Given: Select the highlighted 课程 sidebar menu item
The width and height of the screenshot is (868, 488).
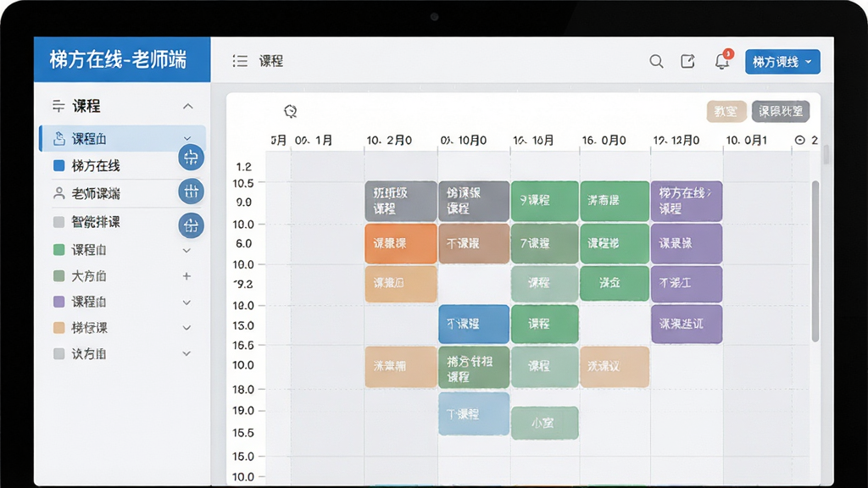Looking at the screenshot, I should [122, 138].
